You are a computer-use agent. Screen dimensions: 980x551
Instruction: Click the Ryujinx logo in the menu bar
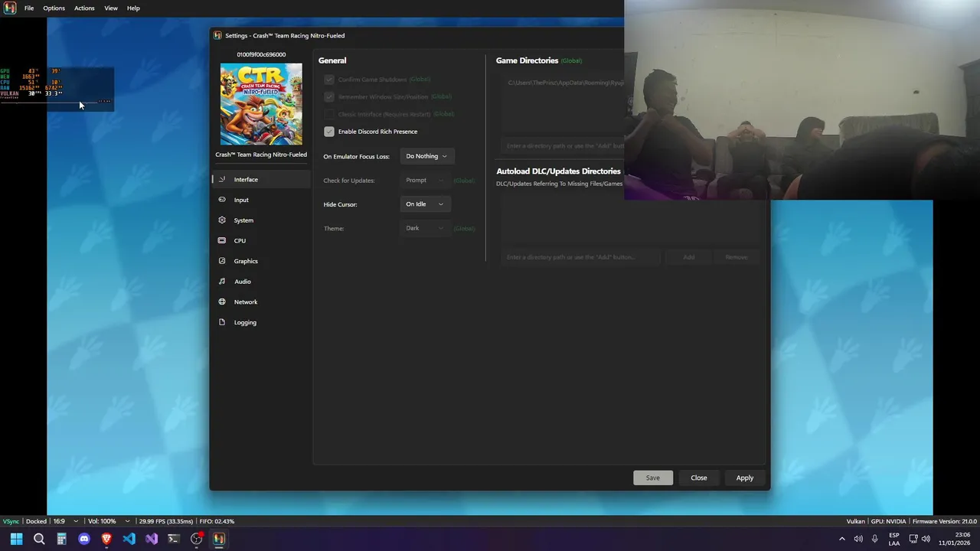[10, 8]
